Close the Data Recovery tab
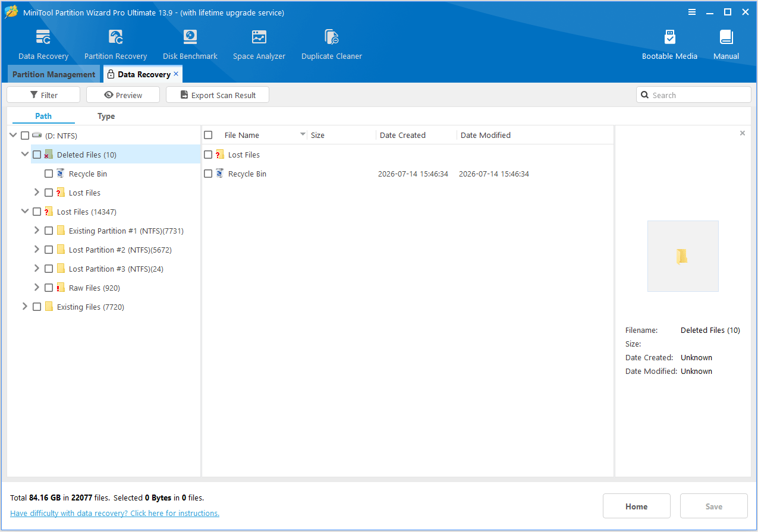This screenshot has width=758, height=532. point(176,74)
